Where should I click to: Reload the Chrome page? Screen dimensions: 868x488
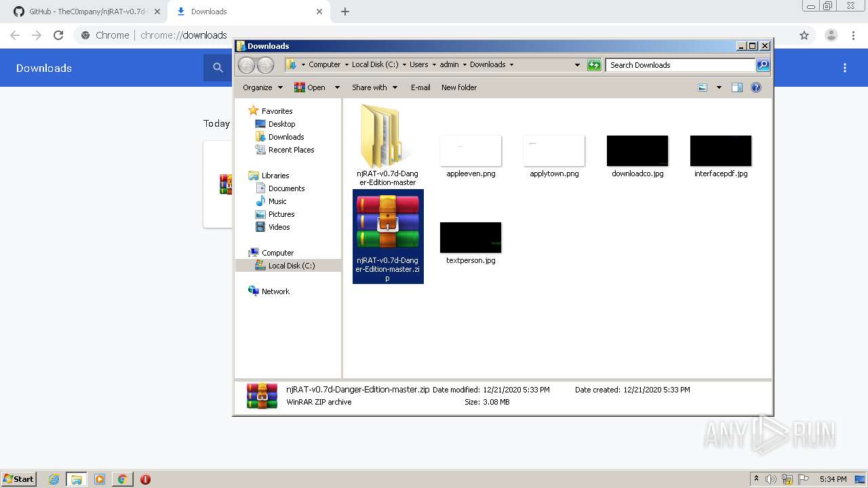pos(58,35)
